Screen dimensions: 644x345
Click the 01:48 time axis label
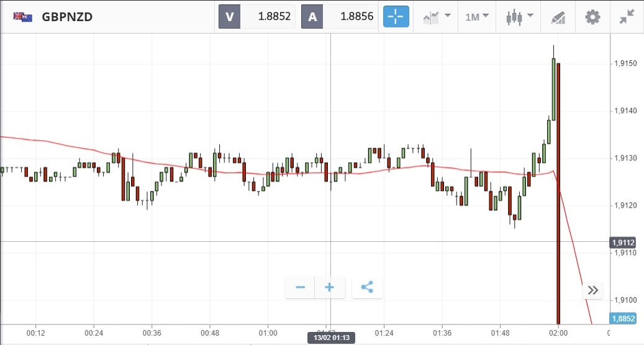point(500,333)
